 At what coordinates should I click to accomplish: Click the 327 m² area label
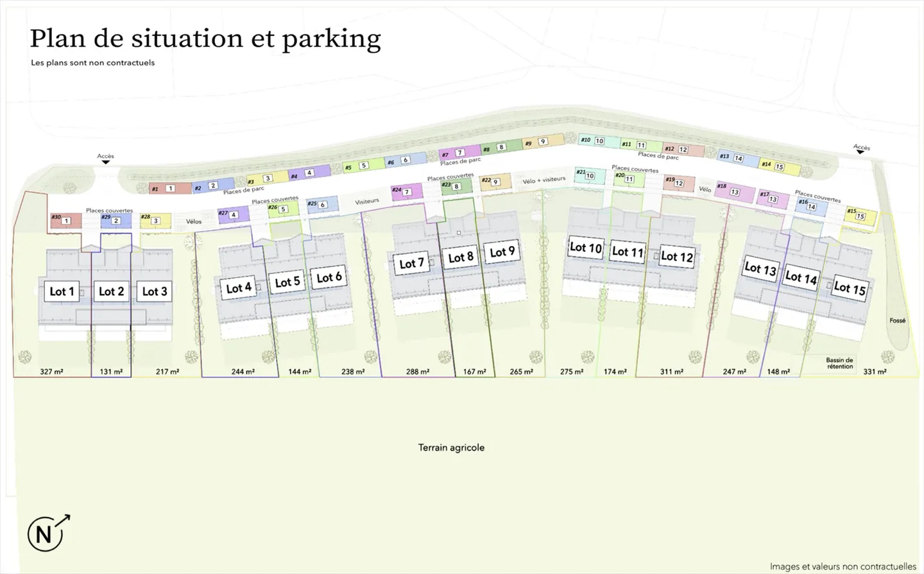click(51, 372)
